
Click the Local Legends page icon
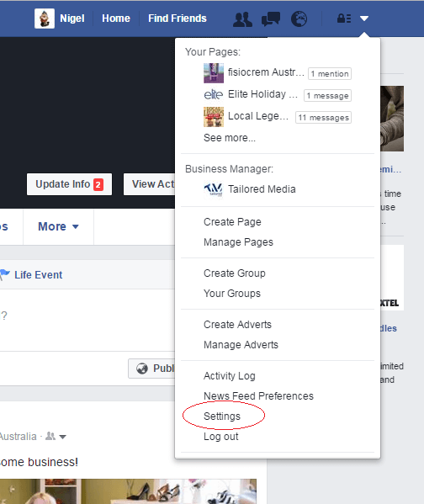pyautogui.click(x=214, y=117)
